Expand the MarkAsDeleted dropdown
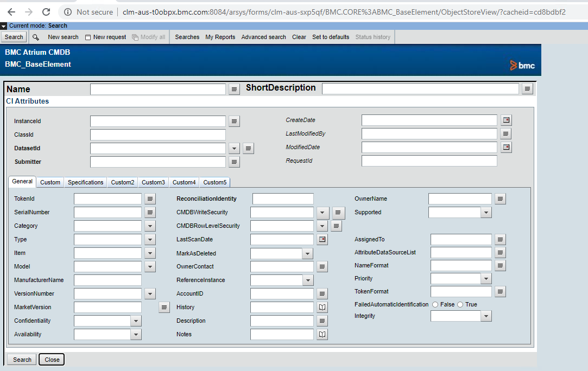Image resolution: width=588 pixels, height=371 pixels. click(307, 254)
